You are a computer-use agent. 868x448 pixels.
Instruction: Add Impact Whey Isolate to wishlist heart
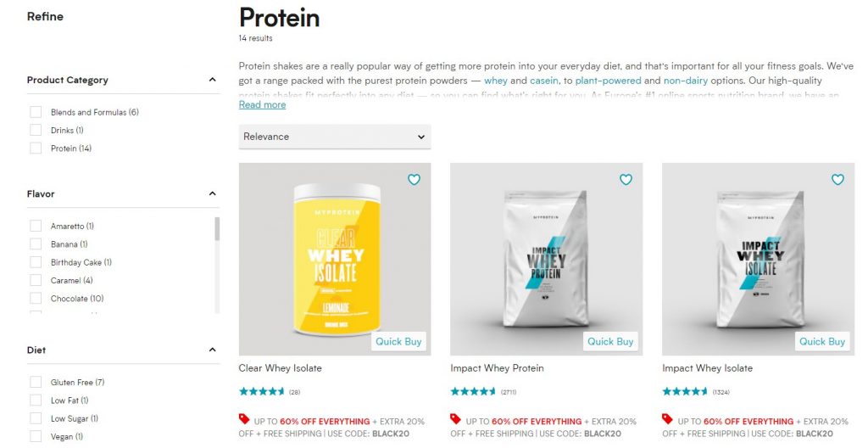837,180
